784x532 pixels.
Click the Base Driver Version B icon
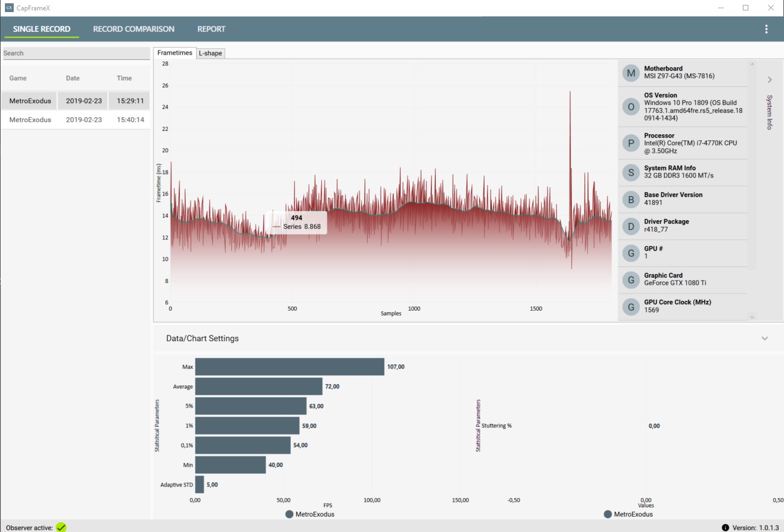click(x=631, y=199)
